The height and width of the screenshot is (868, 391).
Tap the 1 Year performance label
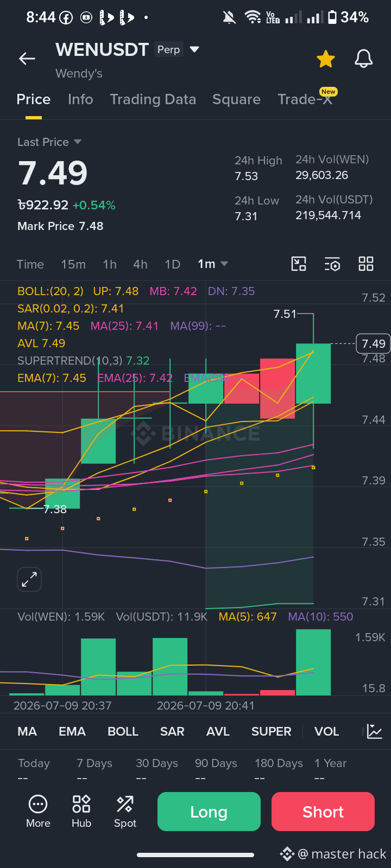330,763
